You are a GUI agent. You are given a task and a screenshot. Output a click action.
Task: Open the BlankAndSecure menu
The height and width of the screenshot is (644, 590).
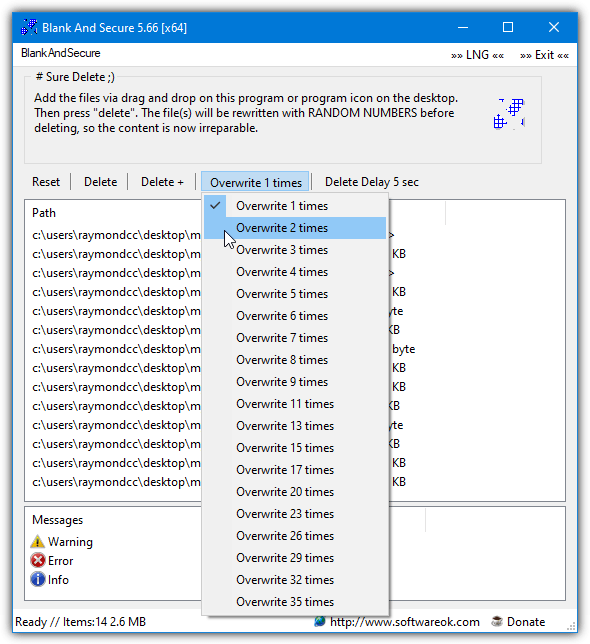(x=61, y=53)
